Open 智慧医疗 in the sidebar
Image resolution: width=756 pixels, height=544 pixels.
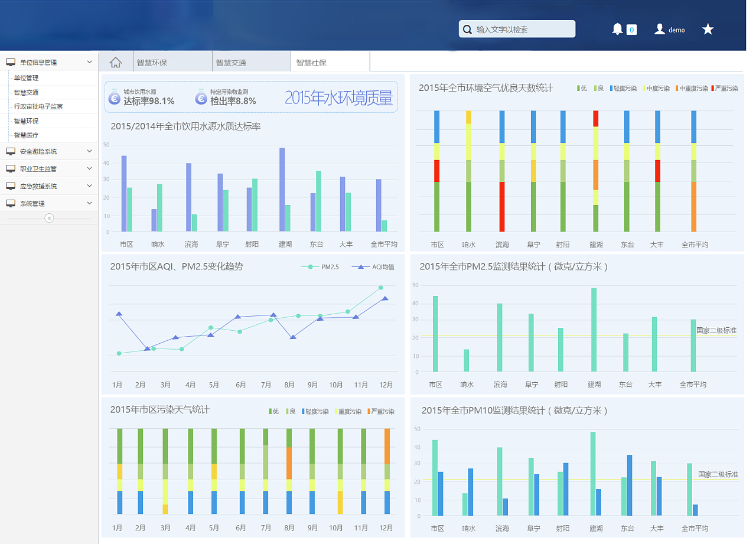pyautogui.click(x=26, y=135)
